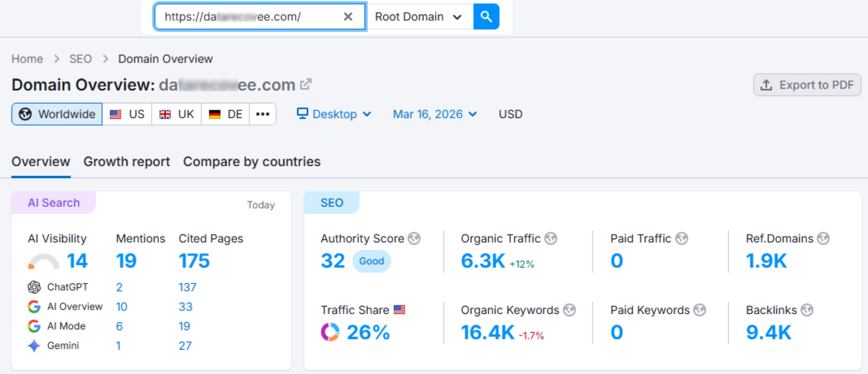The image size is (868, 374).
Task: Open the Compare by countries tab
Action: 252,161
